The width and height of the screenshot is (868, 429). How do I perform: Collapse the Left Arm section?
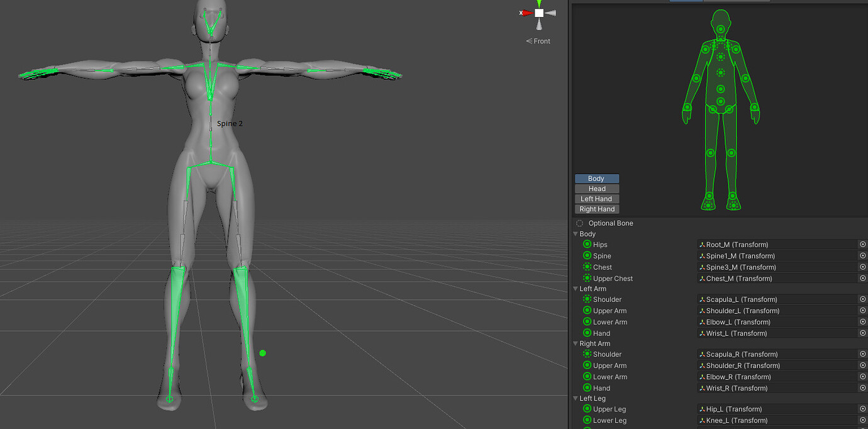coord(576,288)
